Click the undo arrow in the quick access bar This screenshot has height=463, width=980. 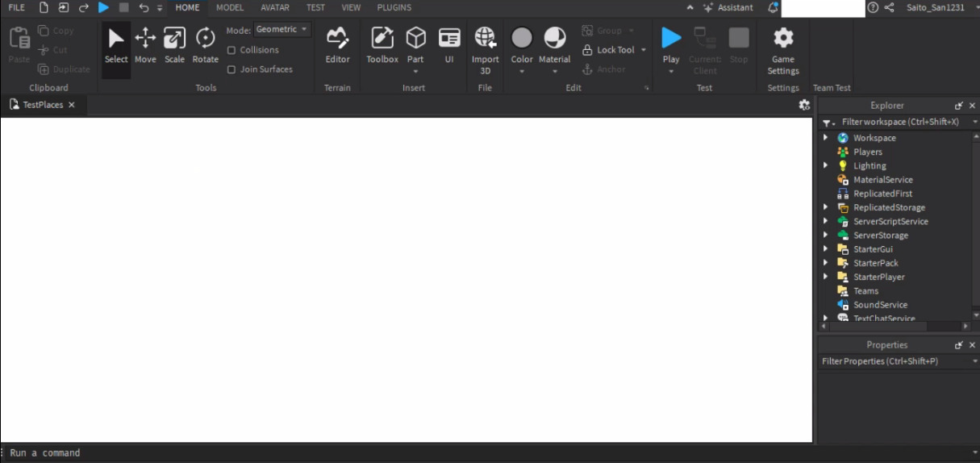coord(144,7)
